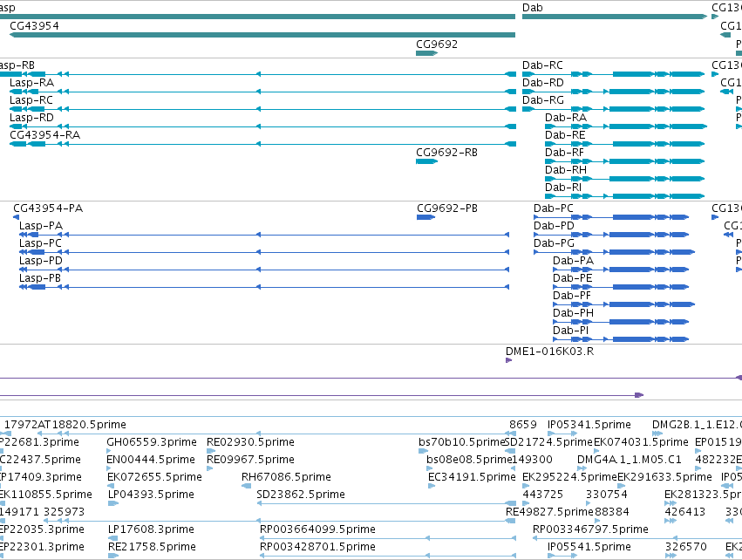
Task: Click the SD23862.5prime EST label
Action: 301,495
